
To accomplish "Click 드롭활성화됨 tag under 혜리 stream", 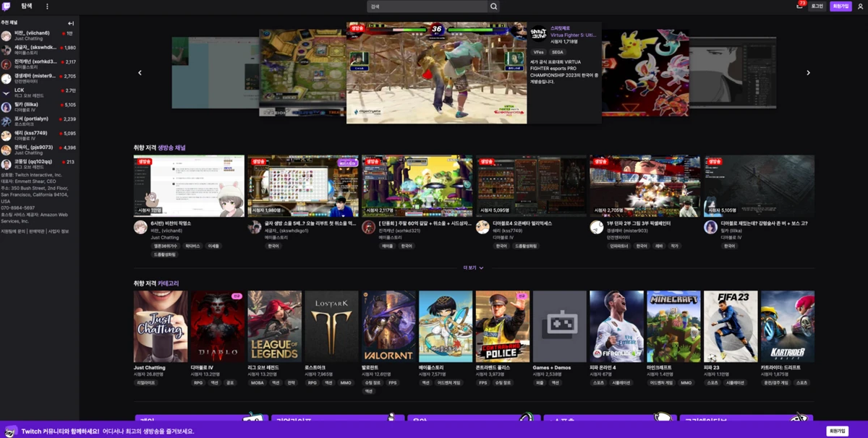I will 526,246.
